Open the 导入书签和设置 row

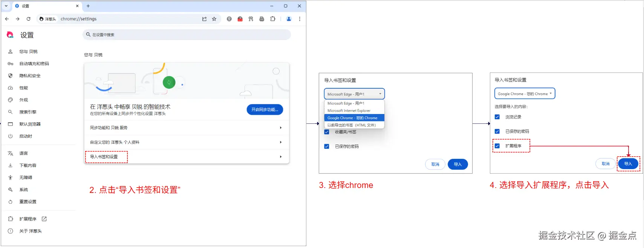pyautogui.click(x=187, y=157)
